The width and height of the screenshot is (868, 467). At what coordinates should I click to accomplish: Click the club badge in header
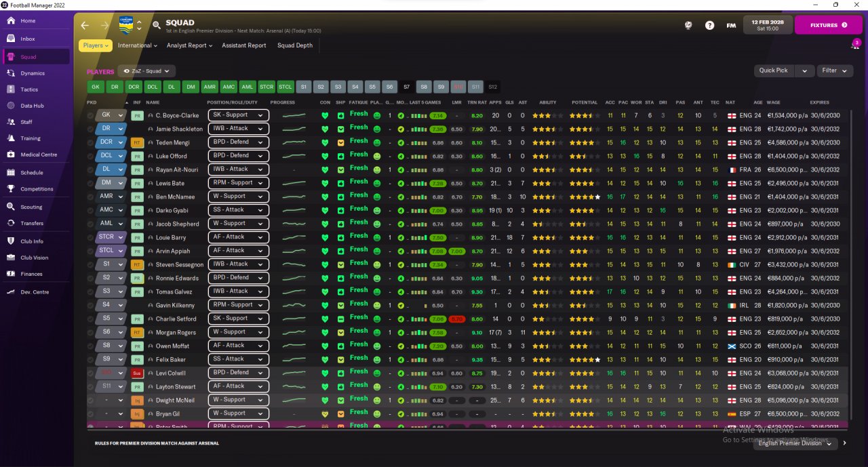126,25
